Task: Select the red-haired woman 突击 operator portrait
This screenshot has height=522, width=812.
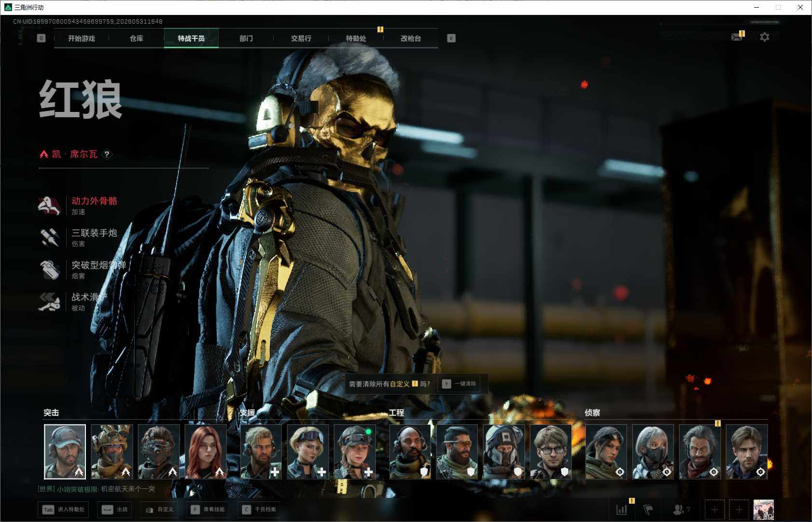Action: coord(206,452)
